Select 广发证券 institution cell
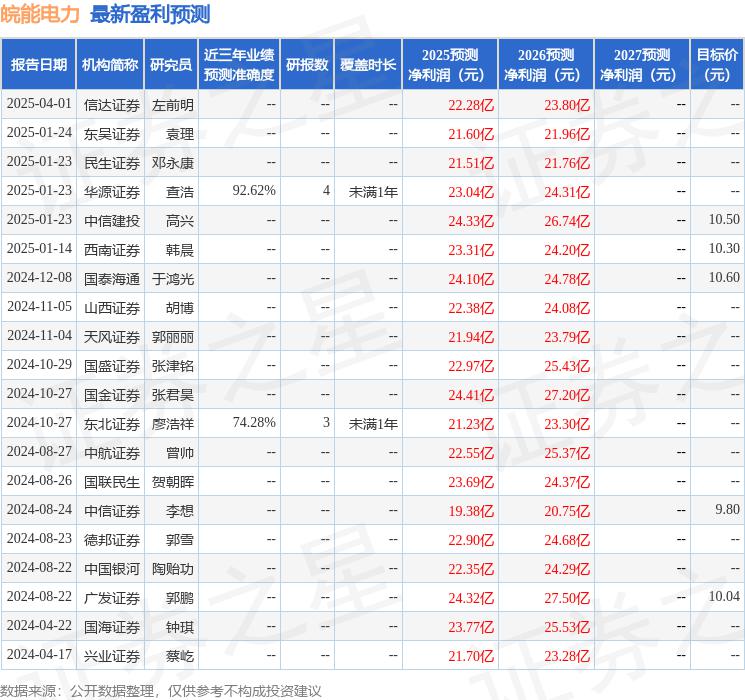745x700 pixels. (x=112, y=598)
